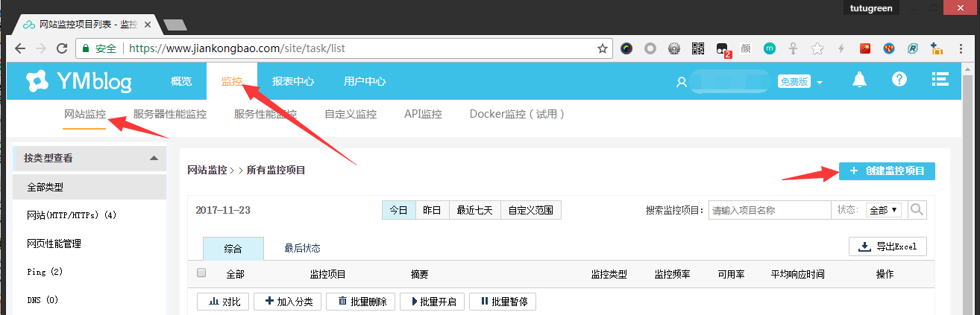Open the 服务器性能监控 tab

pos(169,114)
